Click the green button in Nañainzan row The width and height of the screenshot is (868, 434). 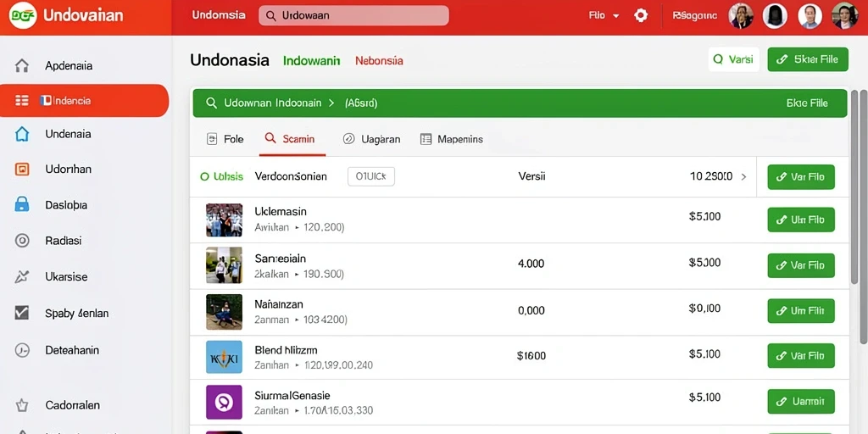click(x=801, y=311)
